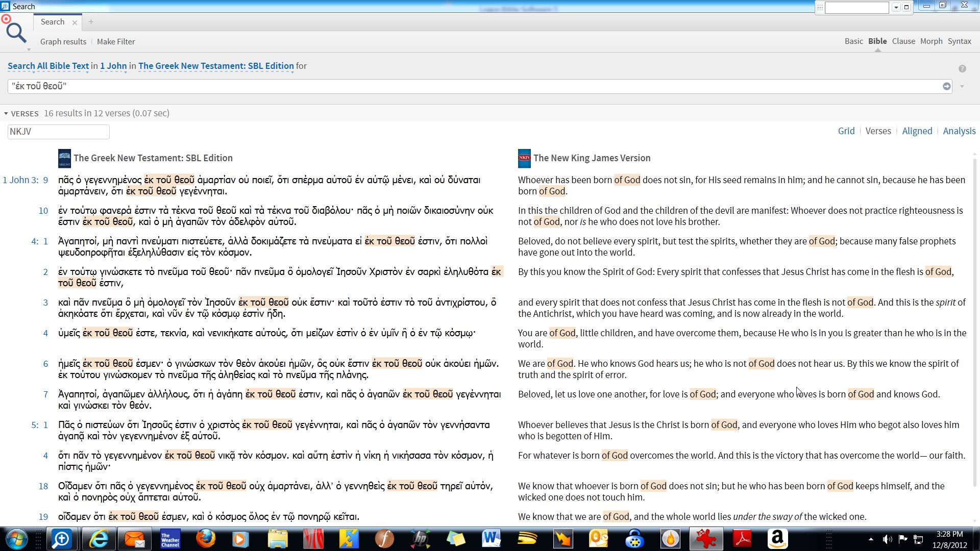Click the Action Center flag tray icon
This screenshot has height=551, width=980.
point(903,539)
